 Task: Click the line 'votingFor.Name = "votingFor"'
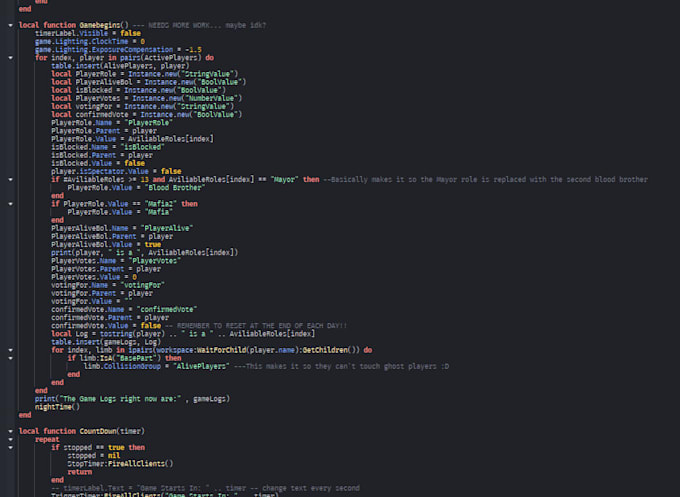tap(108, 285)
